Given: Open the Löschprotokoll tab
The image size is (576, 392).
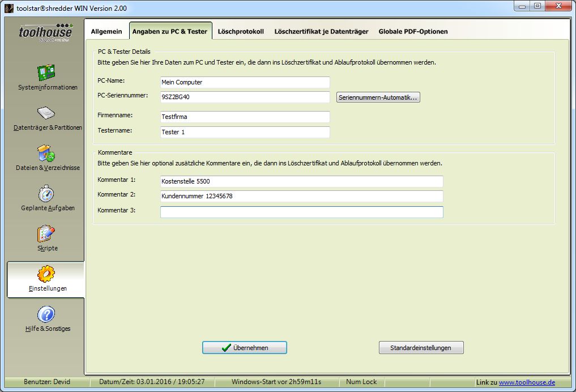Looking at the screenshot, I should point(241,32).
